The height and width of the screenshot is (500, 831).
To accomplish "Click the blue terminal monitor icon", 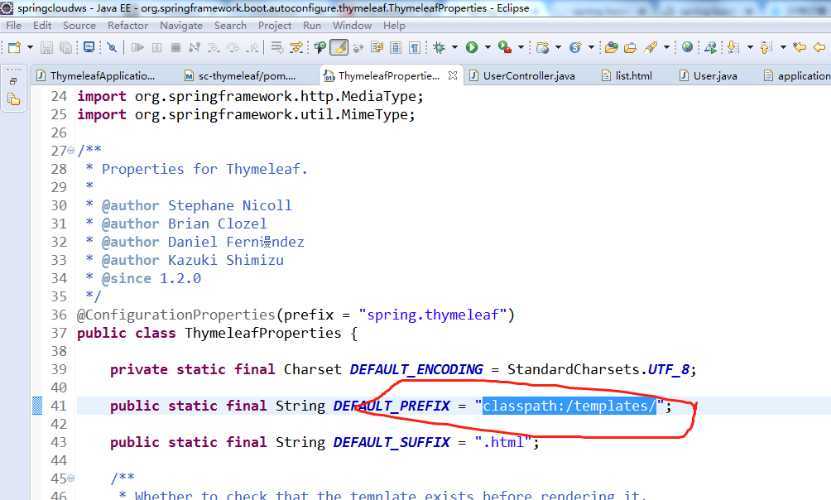I will [x=89, y=47].
